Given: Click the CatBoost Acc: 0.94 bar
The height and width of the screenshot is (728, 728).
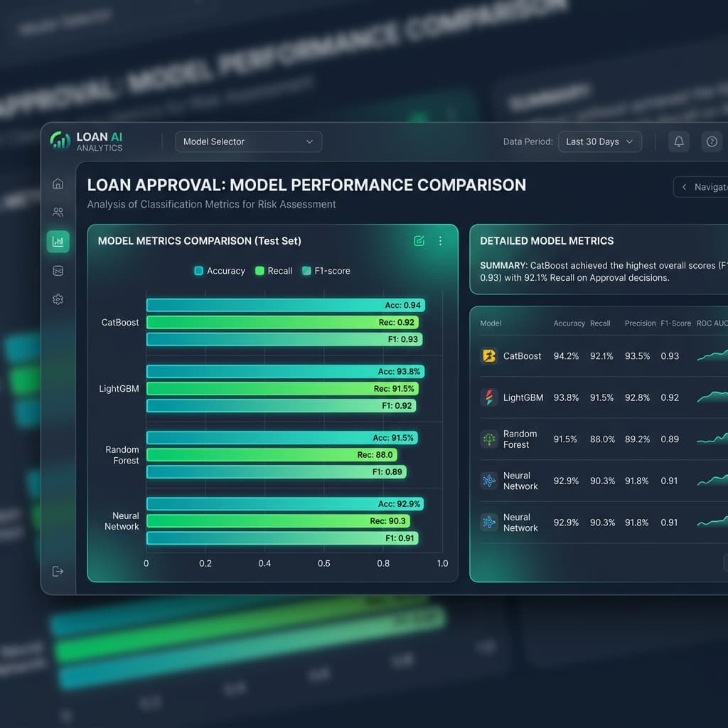Looking at the screenshot, I should [286, 305].
